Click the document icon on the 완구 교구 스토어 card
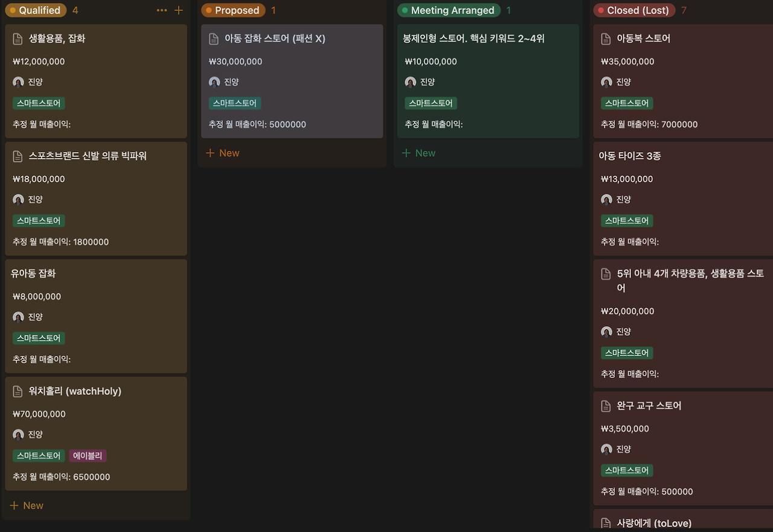773x532 pixels. (605, 406)
